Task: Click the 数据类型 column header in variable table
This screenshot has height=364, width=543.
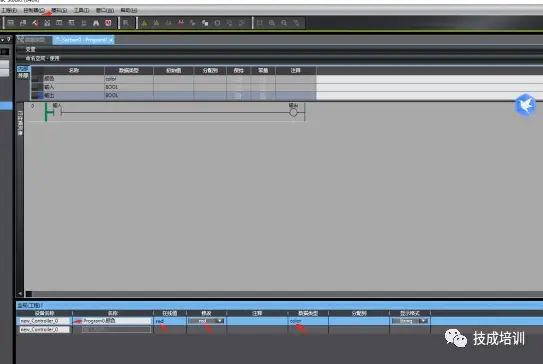Action: [x=129, y=71]
